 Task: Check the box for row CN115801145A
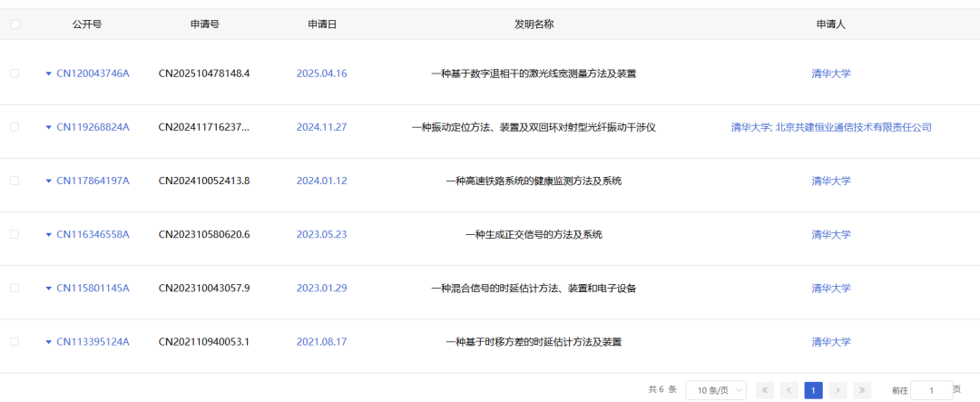click(x=15, y=289)
